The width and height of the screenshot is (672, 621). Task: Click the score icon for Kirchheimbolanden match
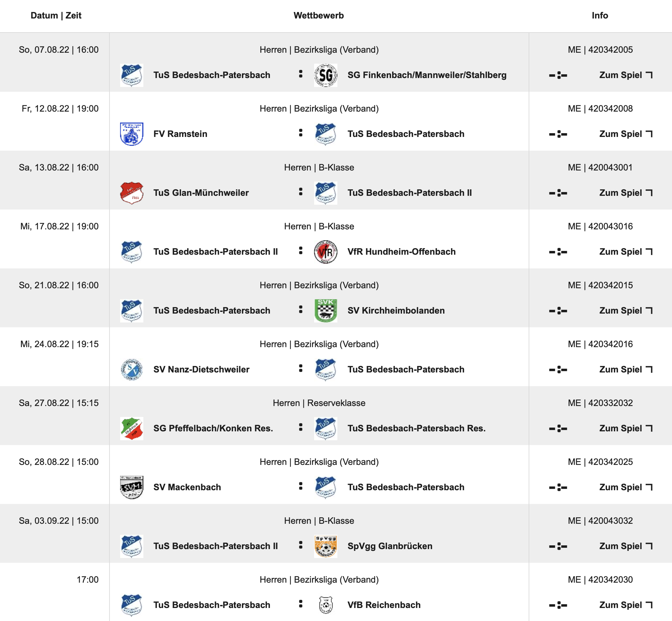click(558, 311)
